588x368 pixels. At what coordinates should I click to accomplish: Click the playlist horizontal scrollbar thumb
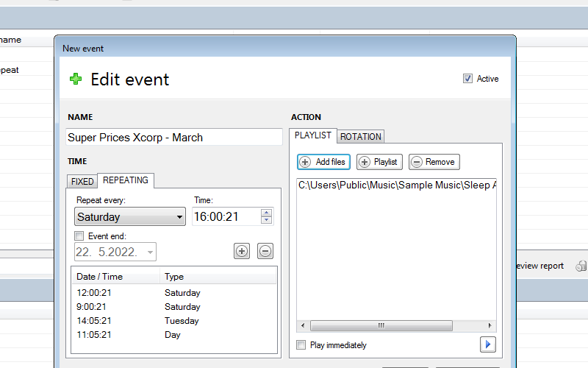tap(381, 325)
